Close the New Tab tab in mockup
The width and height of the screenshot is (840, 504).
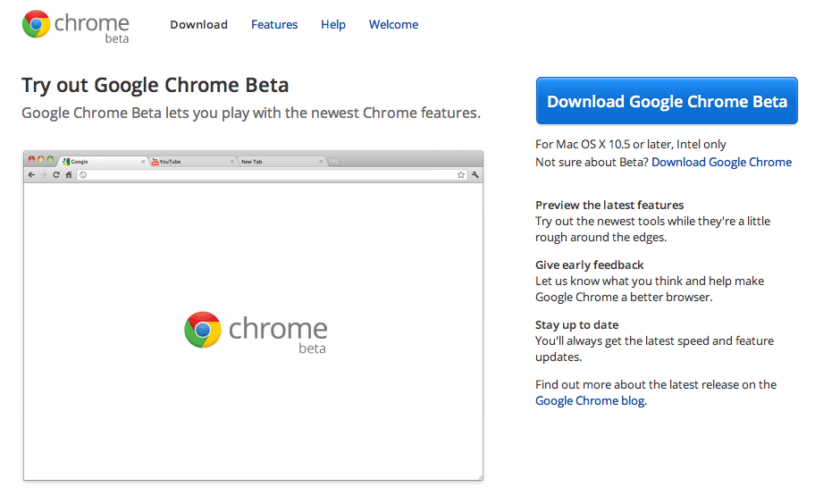click(321, 161)
